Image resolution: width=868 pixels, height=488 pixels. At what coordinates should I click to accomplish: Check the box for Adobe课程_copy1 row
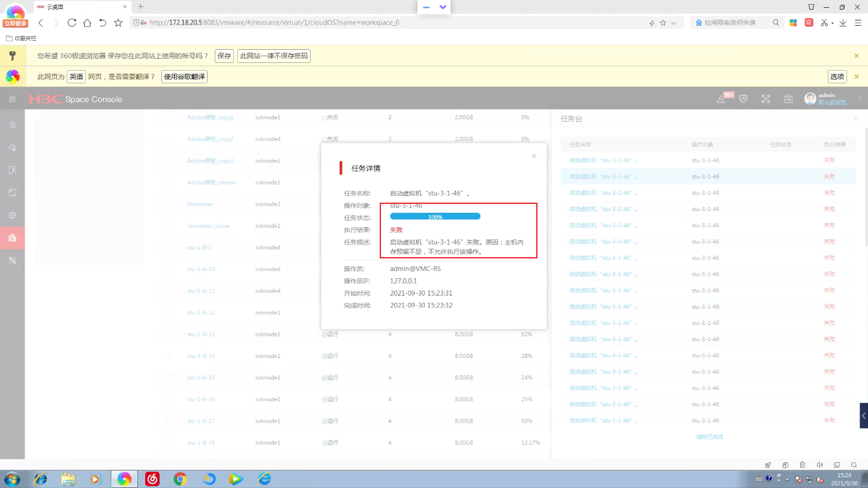(168, 118)
